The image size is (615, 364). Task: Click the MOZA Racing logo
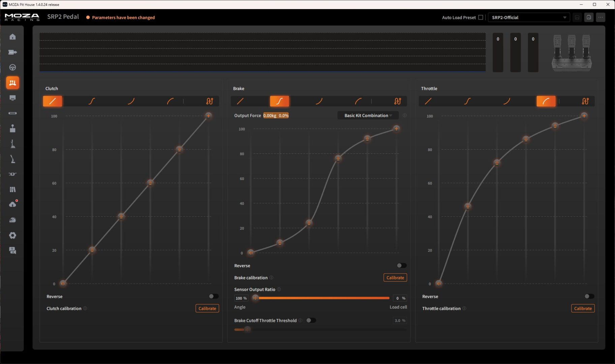coord(22,17)
